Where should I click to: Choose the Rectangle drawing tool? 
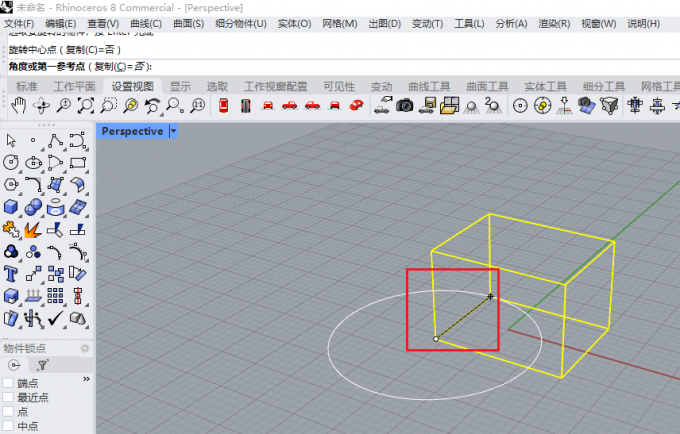[x=78, y=163]
